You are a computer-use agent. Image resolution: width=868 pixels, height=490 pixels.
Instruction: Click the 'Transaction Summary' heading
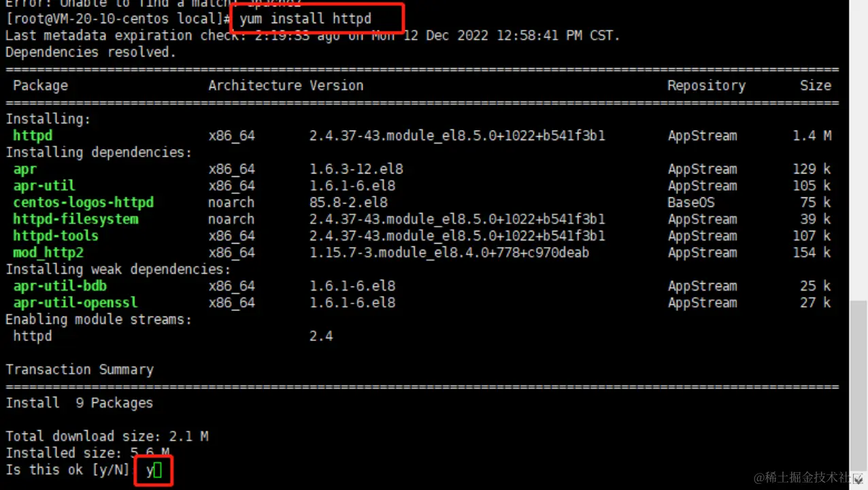(x=80, y=370)
